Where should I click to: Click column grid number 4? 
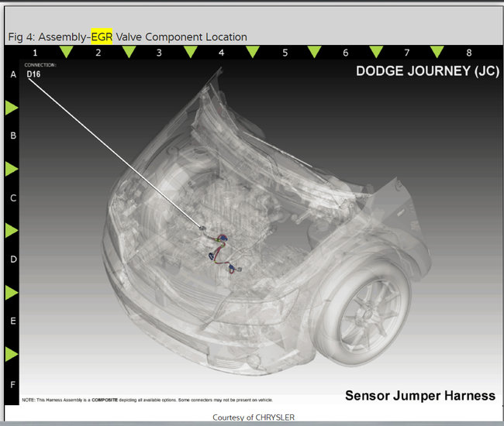[221, 53]
